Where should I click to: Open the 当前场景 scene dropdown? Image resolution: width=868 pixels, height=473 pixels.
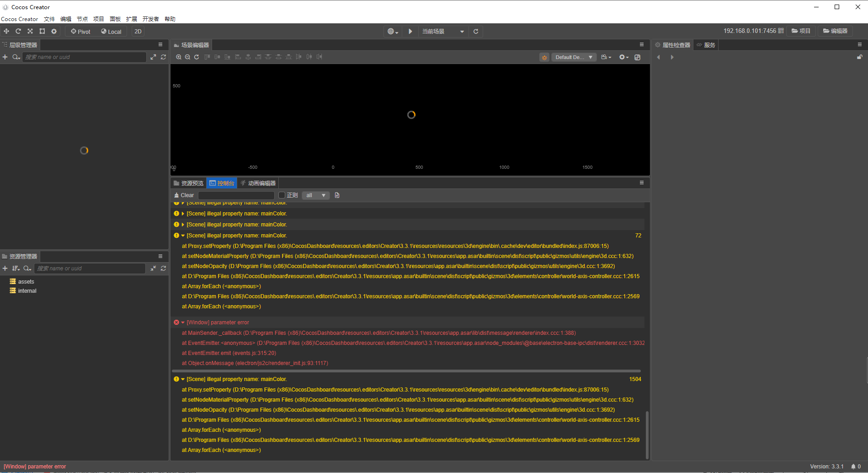443,32
